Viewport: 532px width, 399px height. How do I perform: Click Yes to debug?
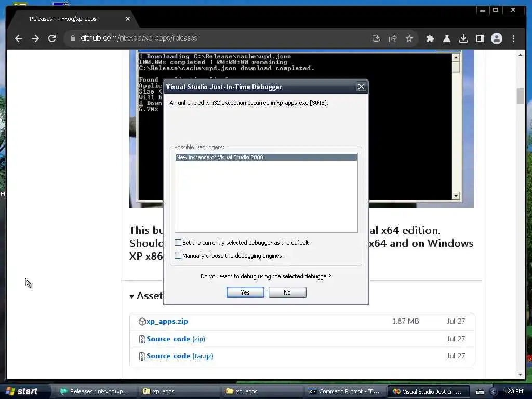pyautogui.click(x=245, y=292)
